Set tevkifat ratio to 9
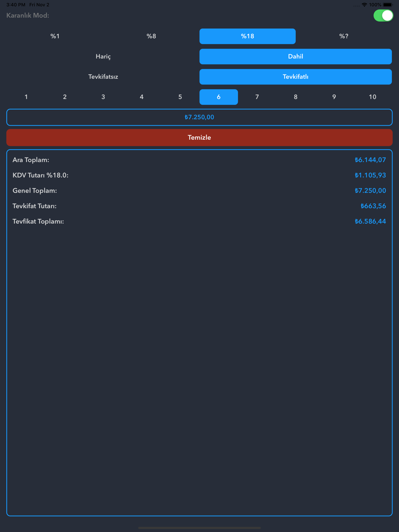The height and width of the screenshot is (532, 399). click(x=334, y=97)
